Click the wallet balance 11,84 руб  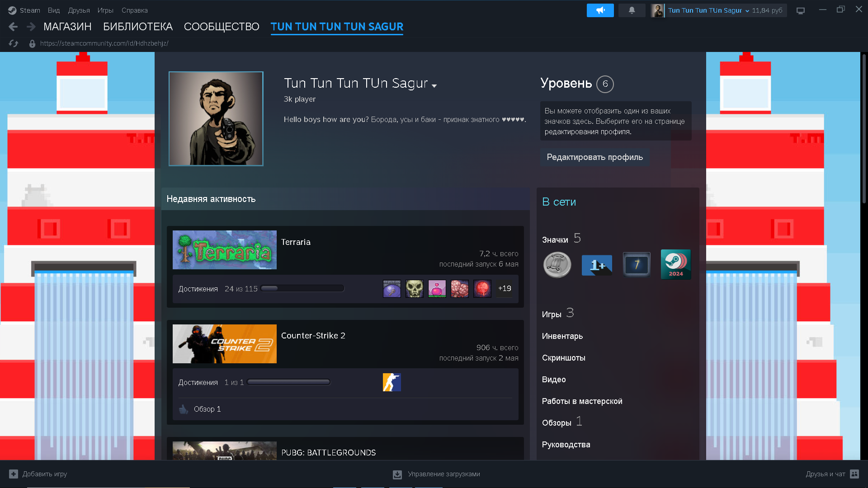[767, 10]
